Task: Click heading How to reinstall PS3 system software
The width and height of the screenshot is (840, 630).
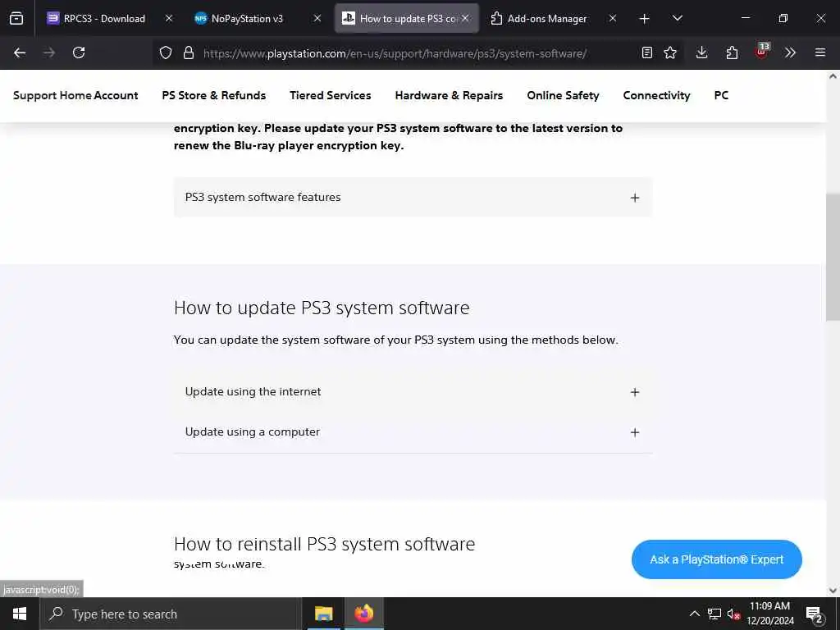Action: 324,544
